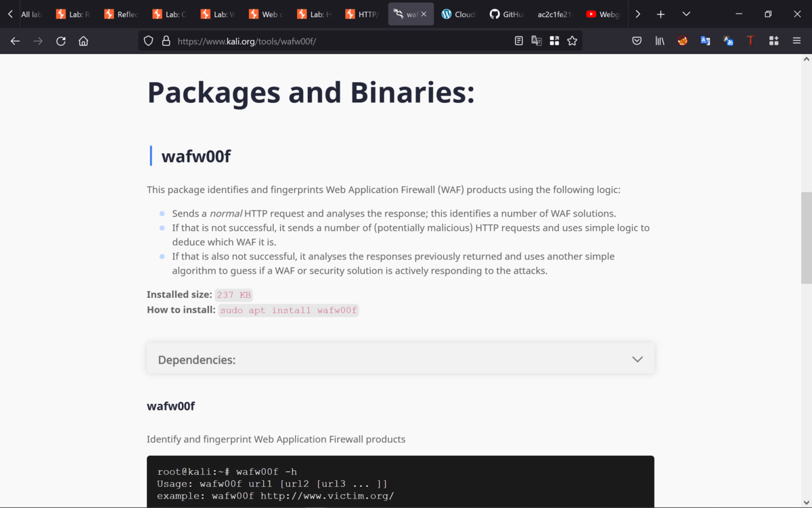
Task: Click the 'Usage: wafw00f url1' terminal line
Action: pos(272,484)
